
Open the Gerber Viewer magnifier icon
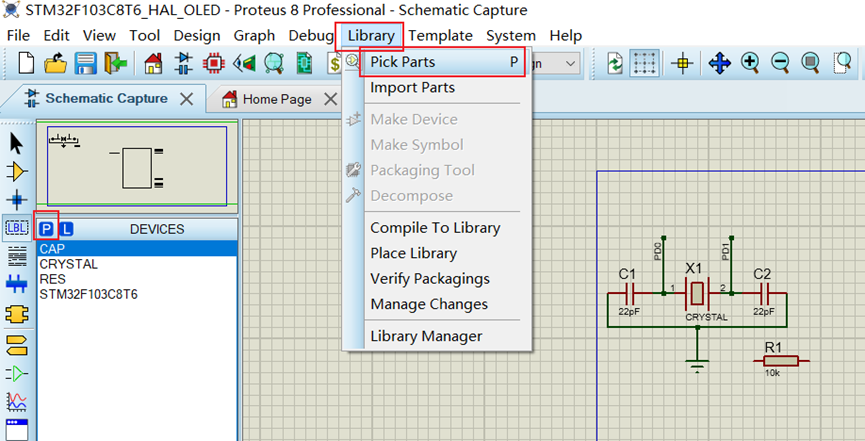pyautogui.click(x=274, y=63)
